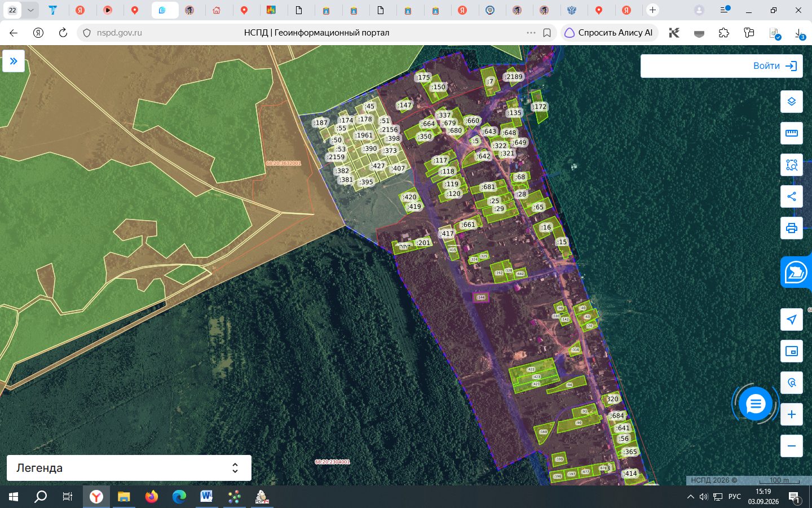812x508 pixels.
Task: Switch to the red house icon tab
Action: click(217, 10)
